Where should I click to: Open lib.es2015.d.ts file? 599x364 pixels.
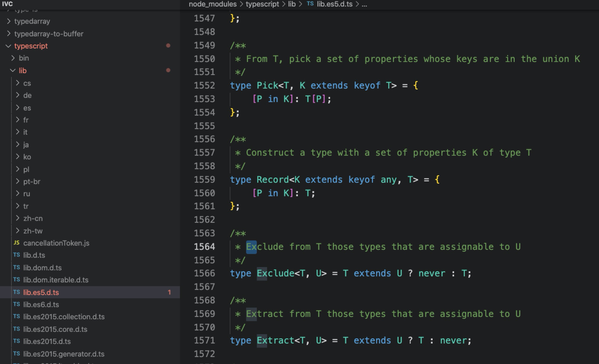[x=47, y=341]
